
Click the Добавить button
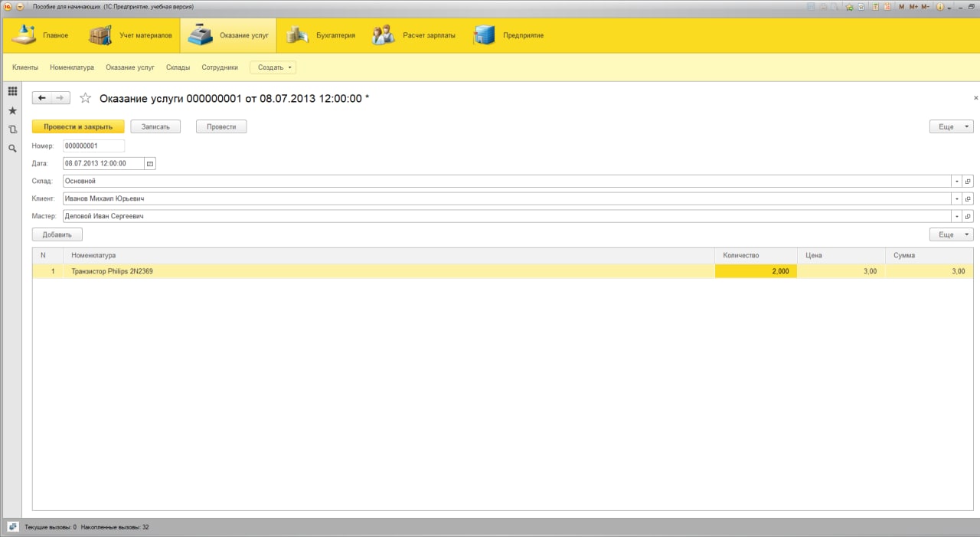(57, 234)
